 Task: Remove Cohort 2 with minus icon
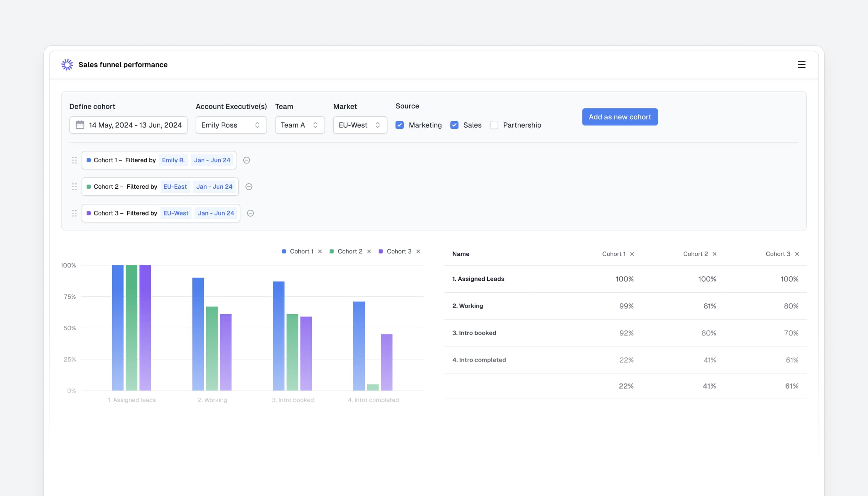249,187
